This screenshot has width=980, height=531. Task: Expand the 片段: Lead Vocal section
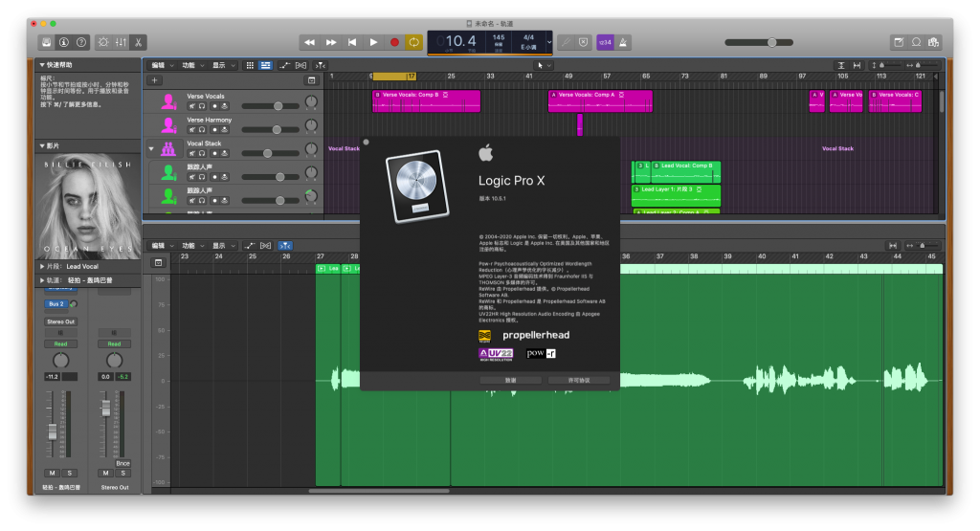(x=42, y=267)
